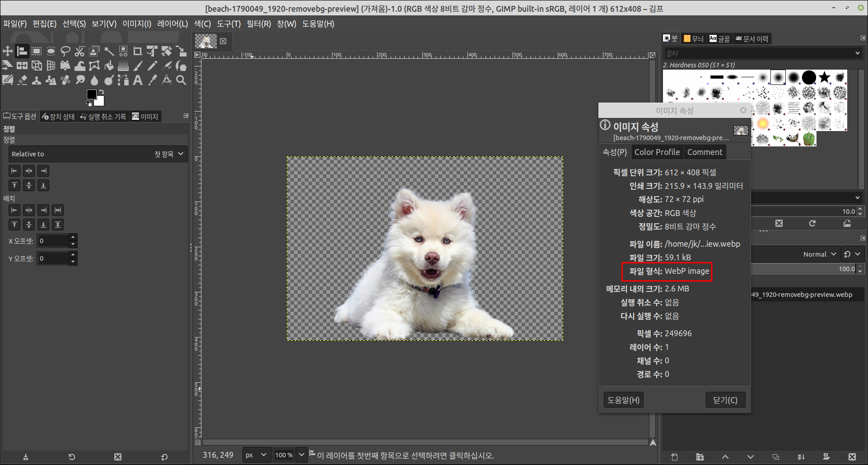
Task: Switch to the Color Profile tab
Action: pyautogui.click(x=657, y=152)
